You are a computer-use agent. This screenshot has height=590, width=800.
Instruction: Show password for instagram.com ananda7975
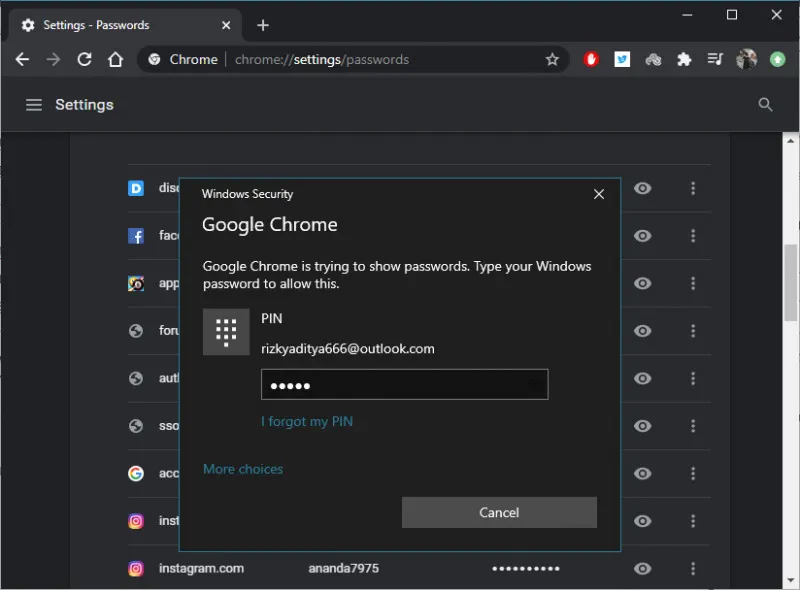point(643,569)
